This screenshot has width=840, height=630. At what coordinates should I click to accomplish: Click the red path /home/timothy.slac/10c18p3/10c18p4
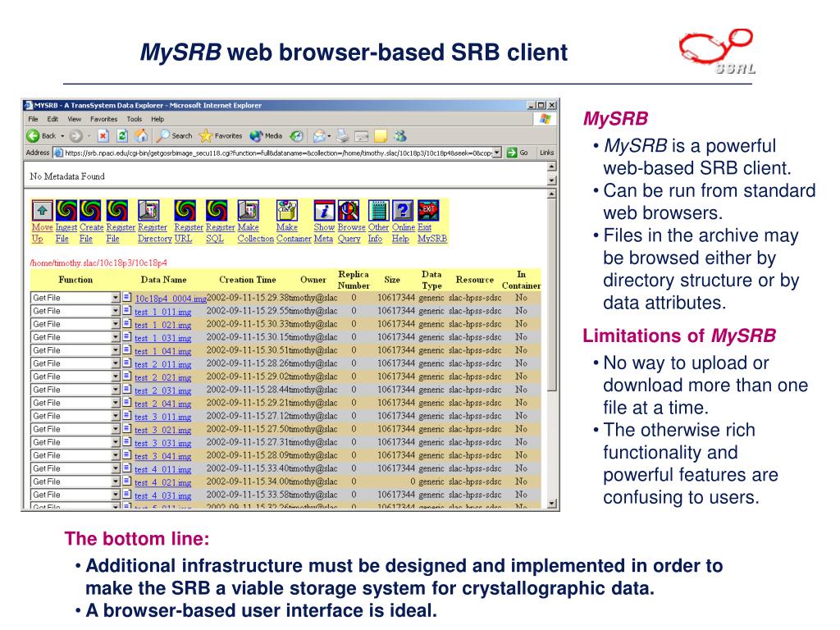pyautogui.click(x=98, y=263)
